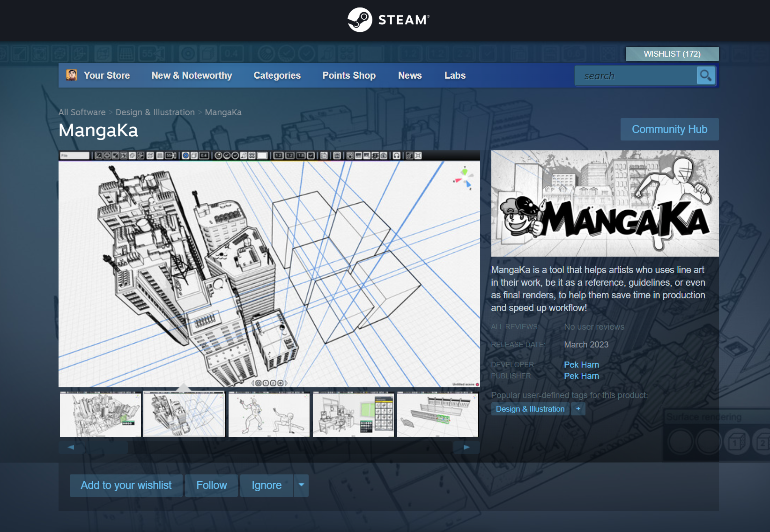Click the profile avatar beside Your Store
The width and height of the screenshot is (770, 532).
[x=72, y=75]
